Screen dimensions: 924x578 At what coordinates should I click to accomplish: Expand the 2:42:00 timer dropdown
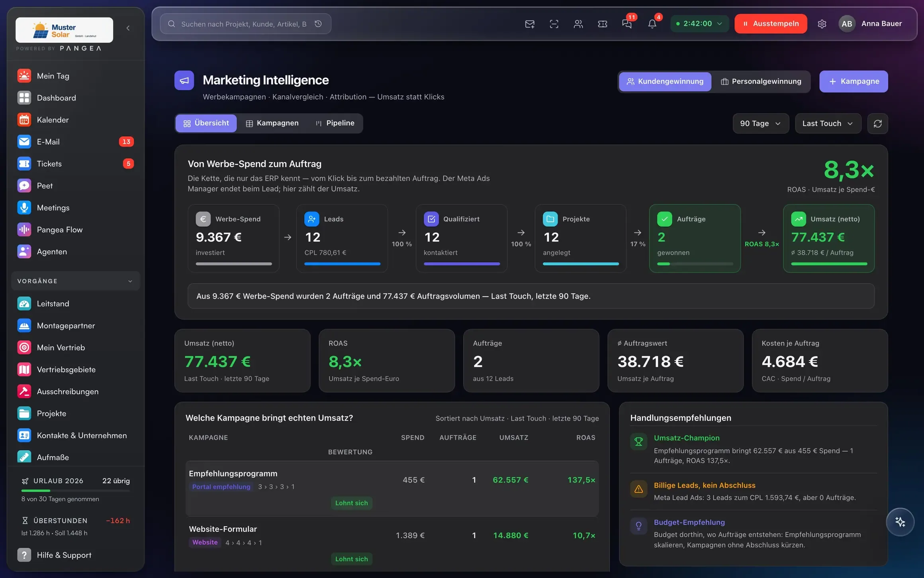tap(699, 24)
